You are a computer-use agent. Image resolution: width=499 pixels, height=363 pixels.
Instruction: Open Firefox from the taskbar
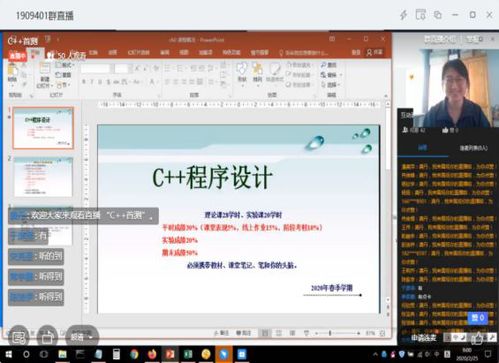pos(152,354)
